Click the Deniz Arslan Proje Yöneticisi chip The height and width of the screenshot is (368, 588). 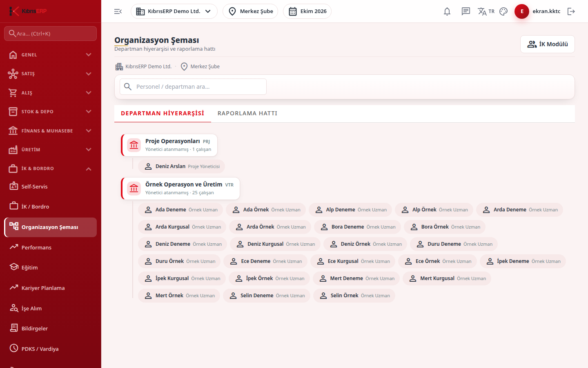point(181,166)
